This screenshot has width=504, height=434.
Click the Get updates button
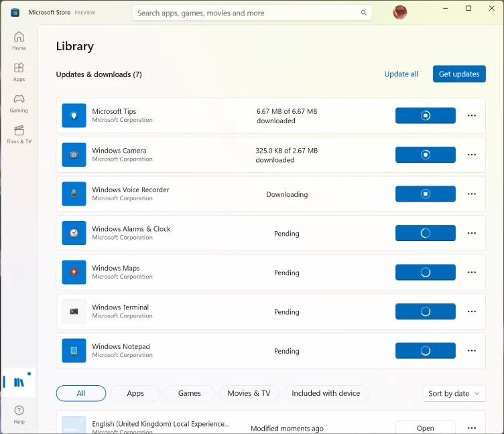pyautogui.click(x=459, y=74)
